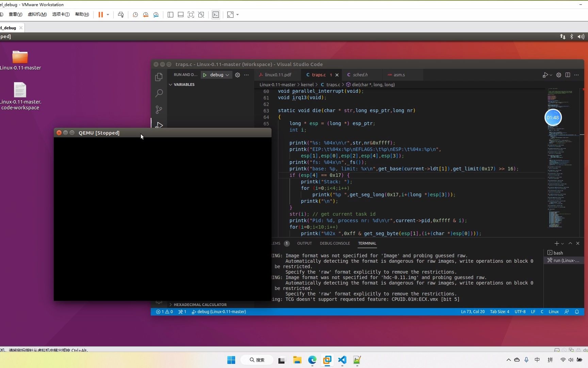Click debug (Linux-0.11-master) in status bar

pos(219,312)
